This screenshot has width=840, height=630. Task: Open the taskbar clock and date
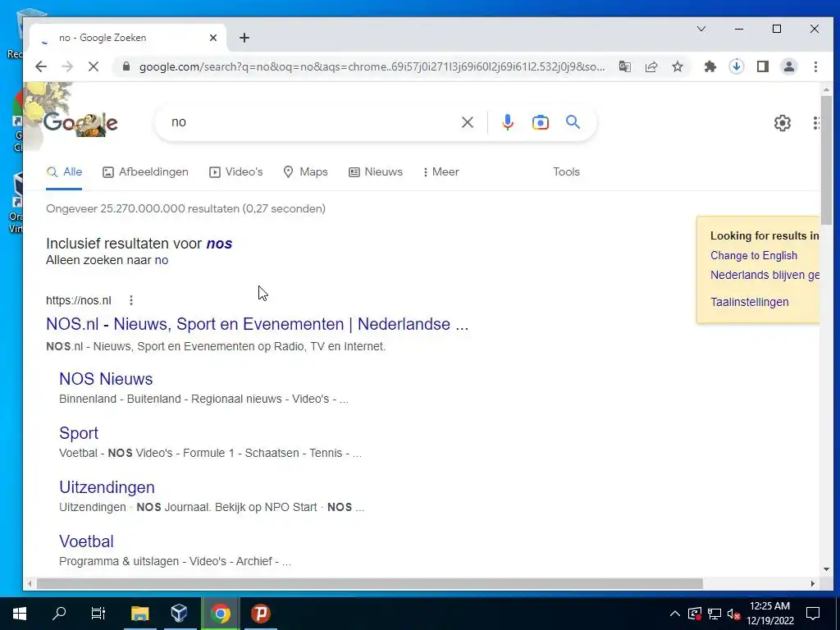[769, 614]
